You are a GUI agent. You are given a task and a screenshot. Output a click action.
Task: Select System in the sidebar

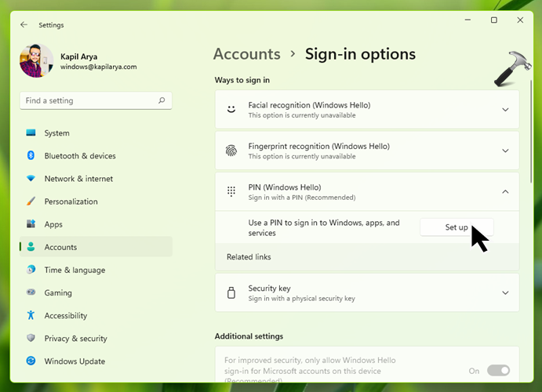pyautogui.click(x=56, y=133)
